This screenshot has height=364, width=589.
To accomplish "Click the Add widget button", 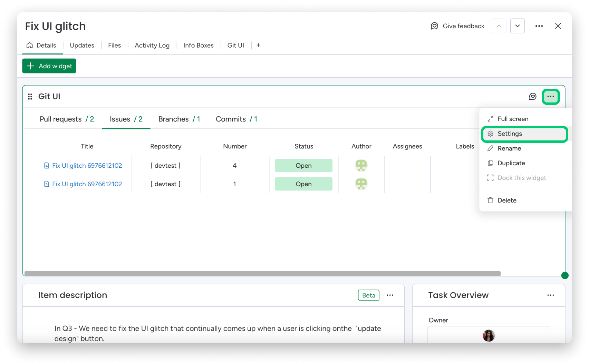I will click(49, 66).
